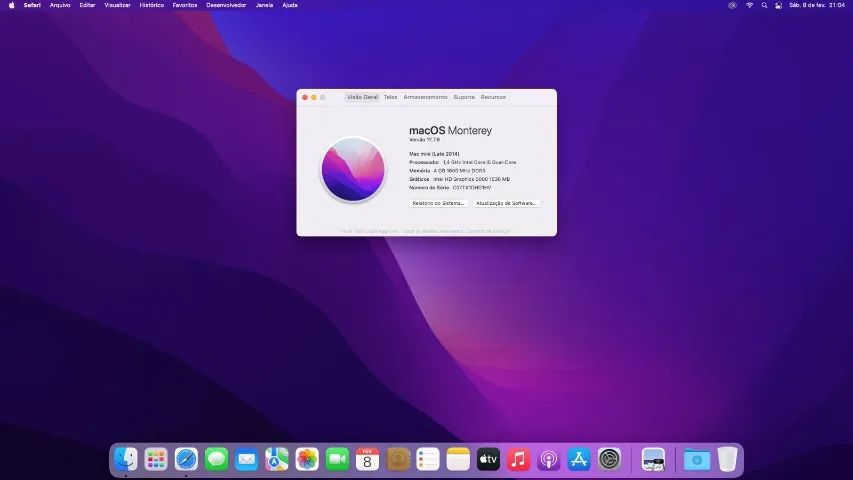
Task: Open the Arquivo menu
Action: tap(60, 5)
